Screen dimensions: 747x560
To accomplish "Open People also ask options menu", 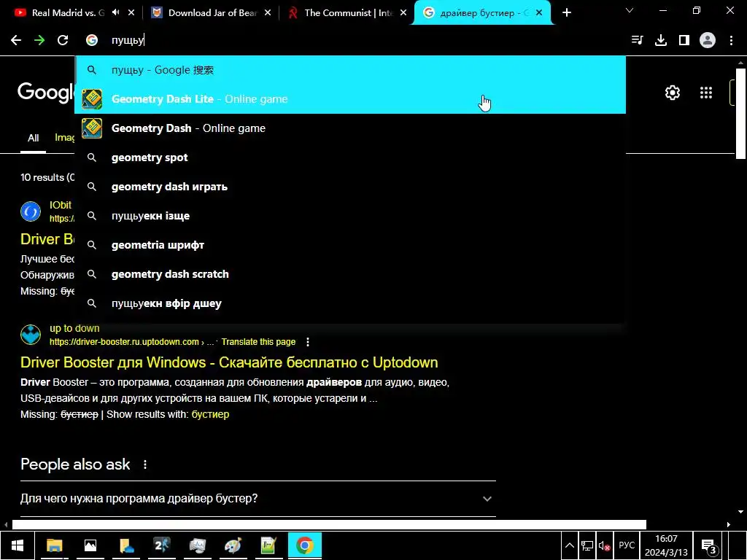I will click(145, 464).
